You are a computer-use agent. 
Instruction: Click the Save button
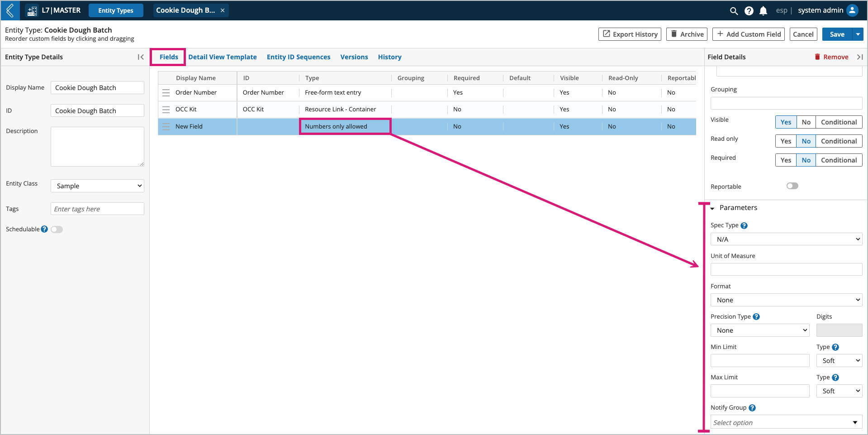pyautogui.click(x=837, y=34)
